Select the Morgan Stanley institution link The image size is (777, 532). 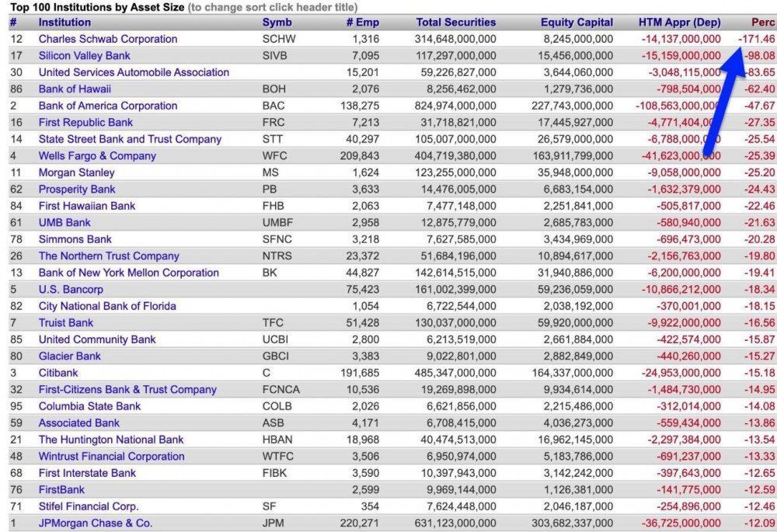[76, 172]
